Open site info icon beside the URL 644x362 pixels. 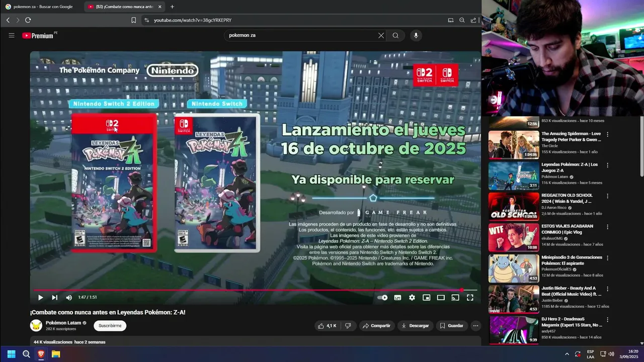tap(146, 20)
